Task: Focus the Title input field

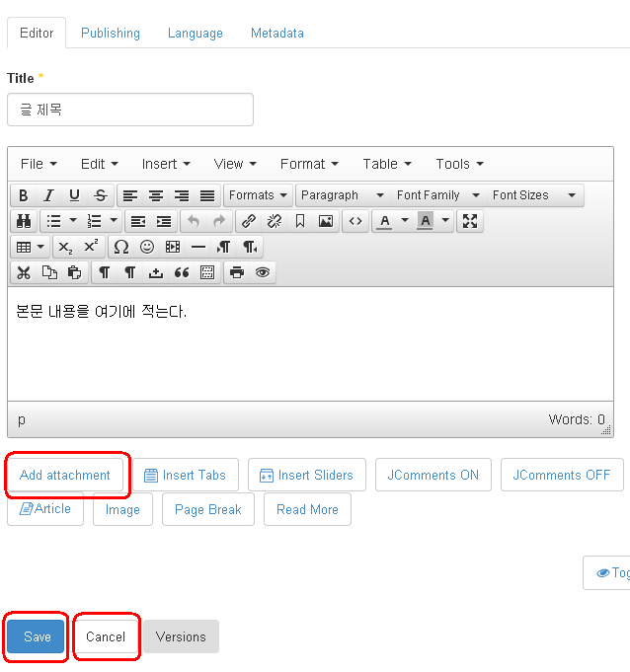Action: pos(130,110)
